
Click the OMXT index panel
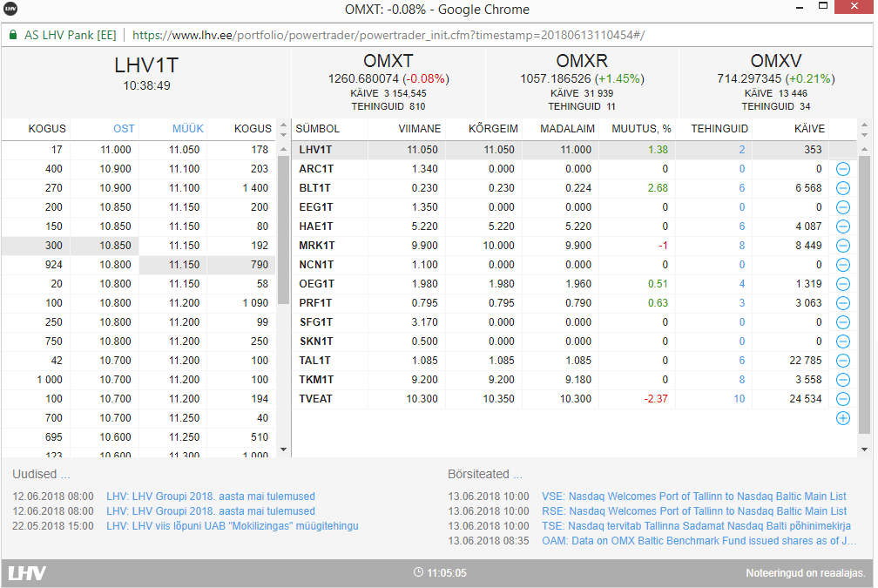pos(388,82)
